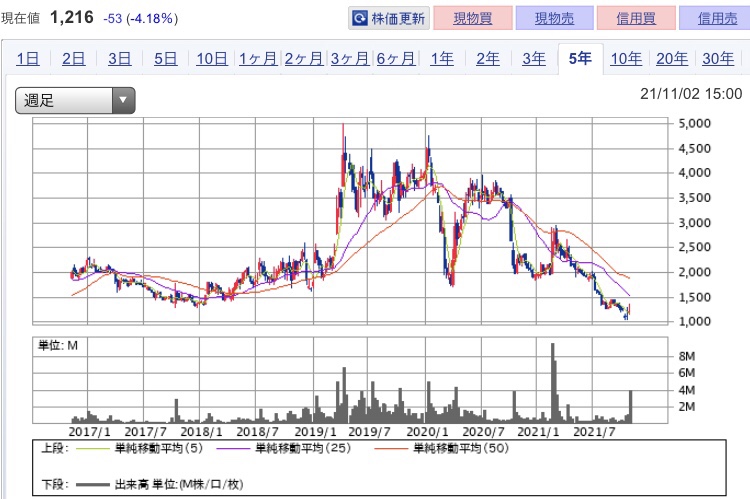Refresh the stock price with 株価更新

(x=389, y=18)
